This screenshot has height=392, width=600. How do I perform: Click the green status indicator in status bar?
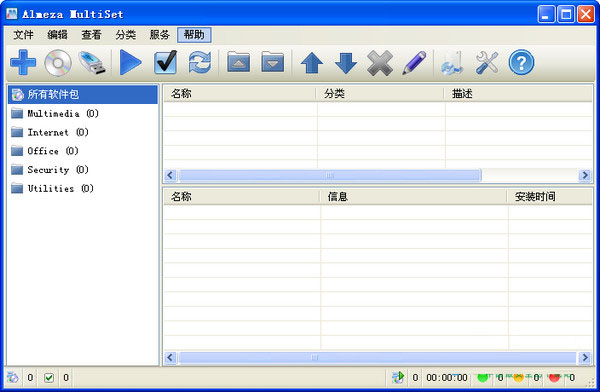coord(483,377)
